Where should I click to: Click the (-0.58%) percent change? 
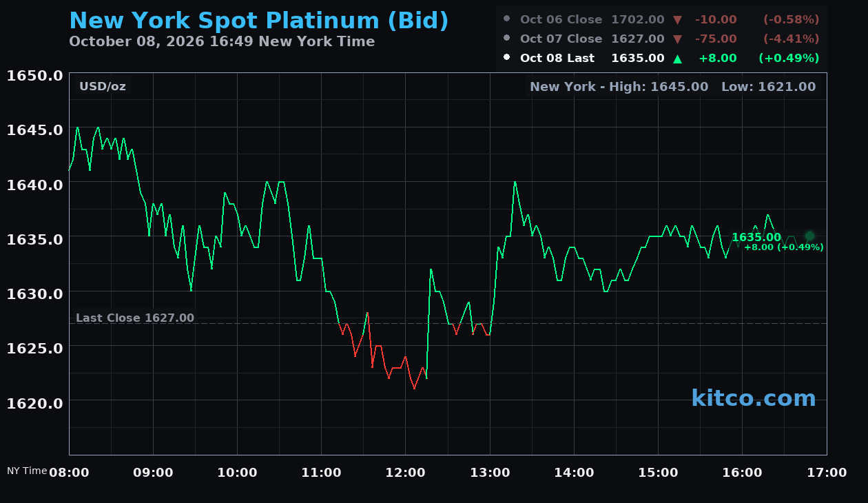point(792,20)
